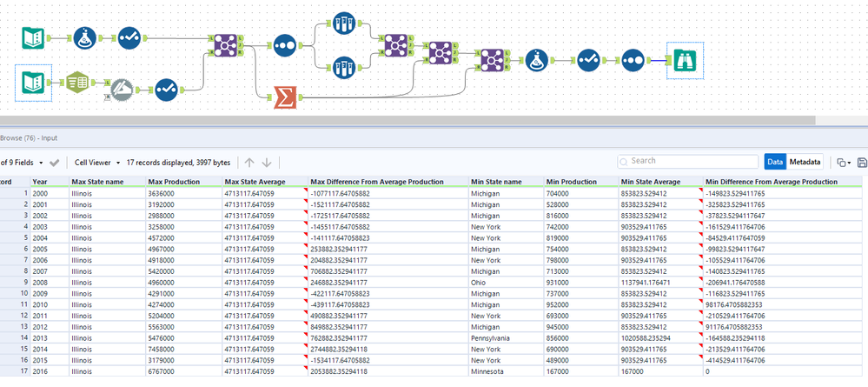Click the orange Summarize tool
Image resolution: width=868 pixels, height=387 pixels.
pos(283,97)
